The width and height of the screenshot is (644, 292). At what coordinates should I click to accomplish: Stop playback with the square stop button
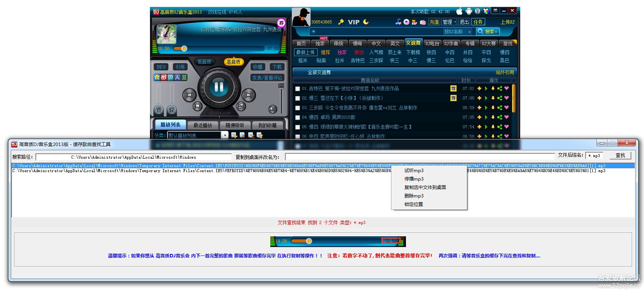[197, 106]
